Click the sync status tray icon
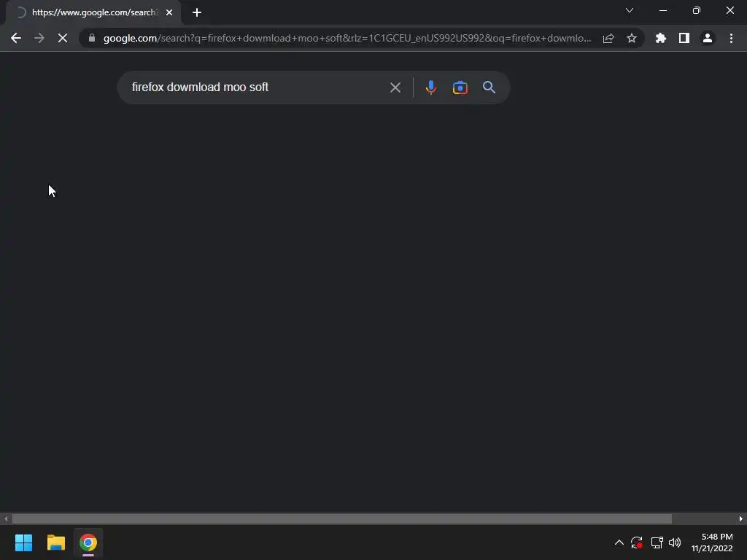 637,542
